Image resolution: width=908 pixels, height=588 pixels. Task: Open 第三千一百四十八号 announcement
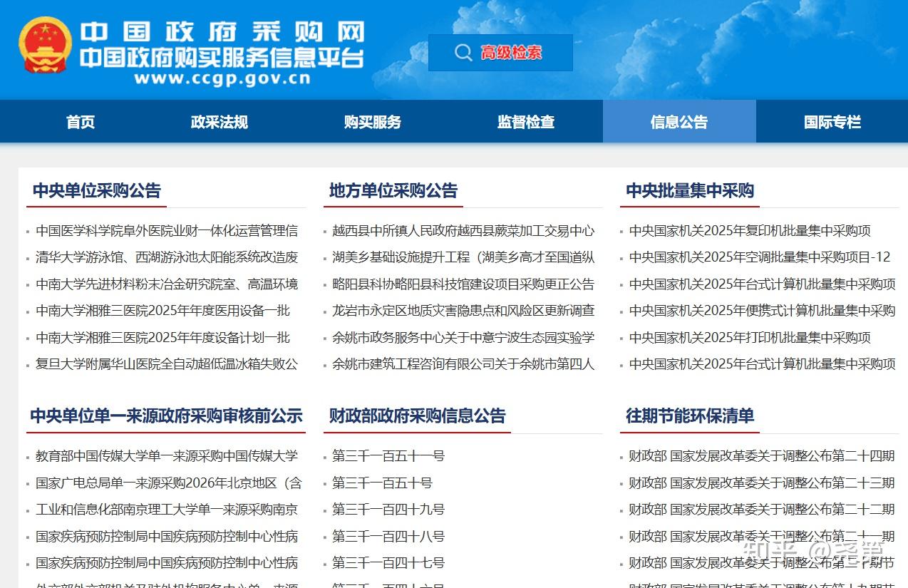tap(388, 537)
